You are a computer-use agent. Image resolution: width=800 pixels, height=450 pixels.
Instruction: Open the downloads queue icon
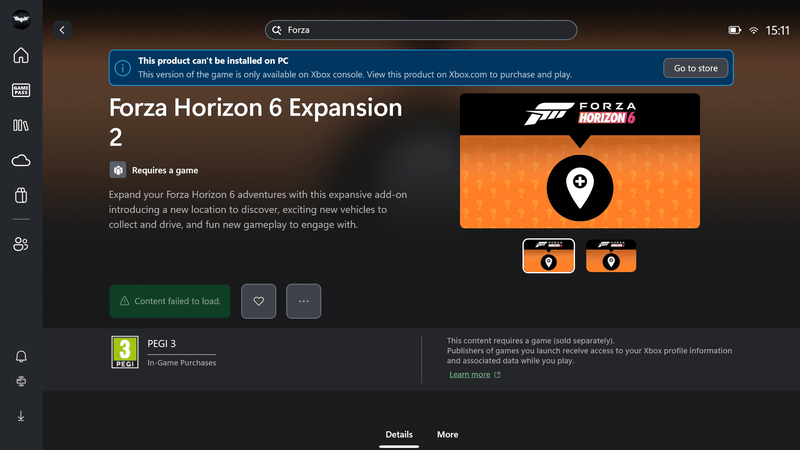tap(21, 416)
